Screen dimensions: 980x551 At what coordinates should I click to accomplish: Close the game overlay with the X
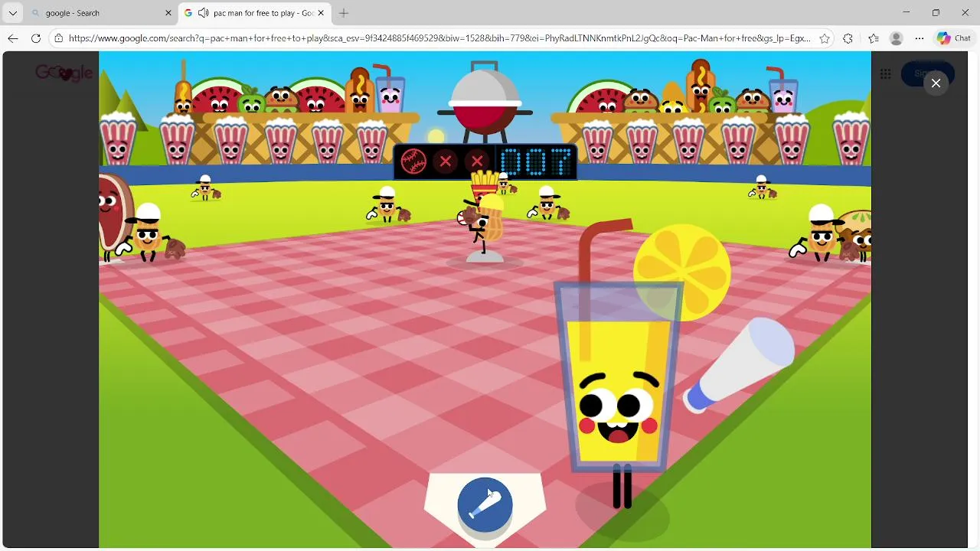(936, 83)
